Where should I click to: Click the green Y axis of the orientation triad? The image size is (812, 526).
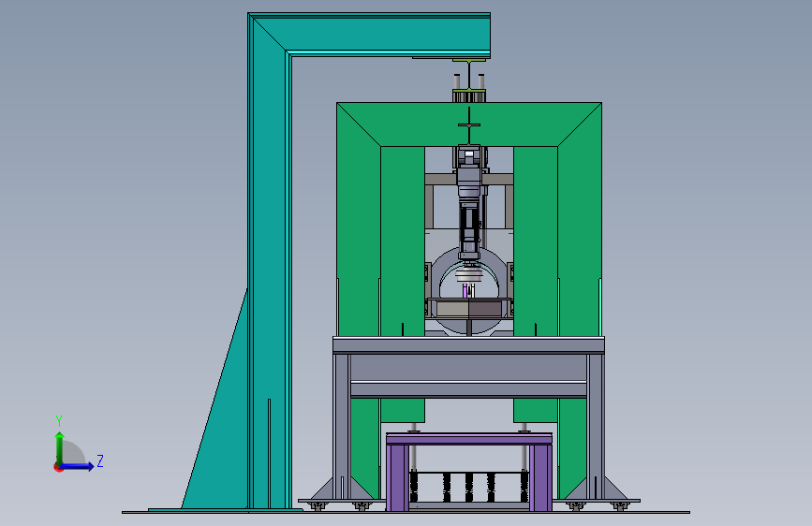click(x=60, y=447)
